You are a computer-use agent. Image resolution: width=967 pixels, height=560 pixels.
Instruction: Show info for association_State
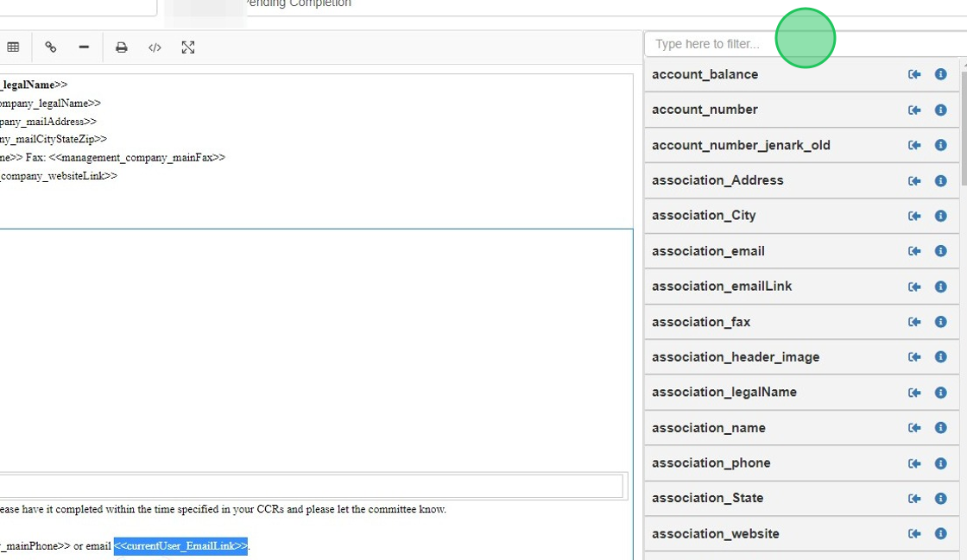click(940, 499)
